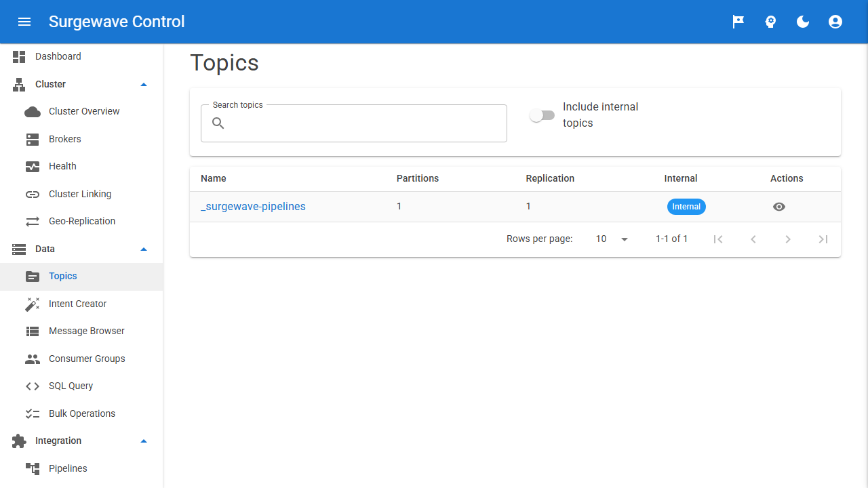This screenshot has width=868, height=488.
Task: Click the Geo-Replication arrows icon
Action: (33, 222)
